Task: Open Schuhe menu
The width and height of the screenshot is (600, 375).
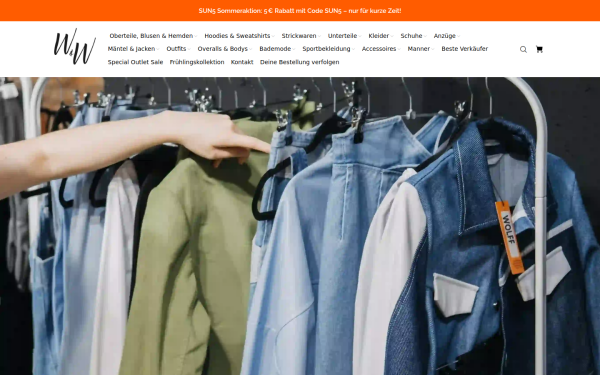Action: point(411,36)
